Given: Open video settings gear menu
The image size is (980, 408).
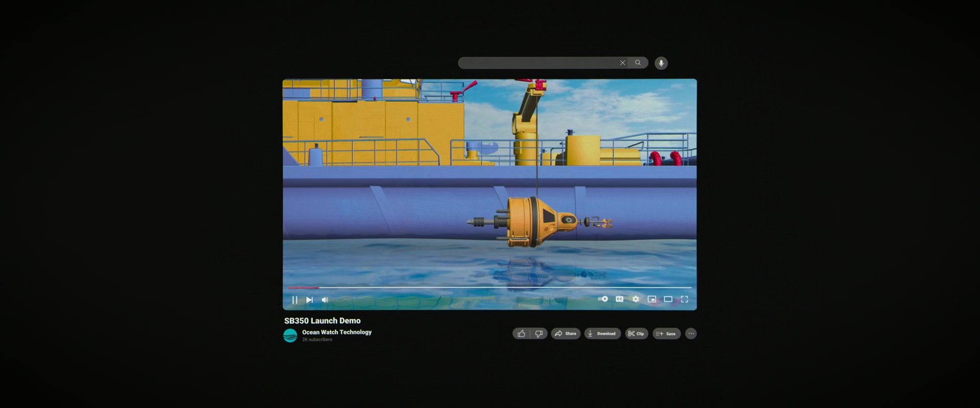Looking at the screenshot, I should [635, 299].
